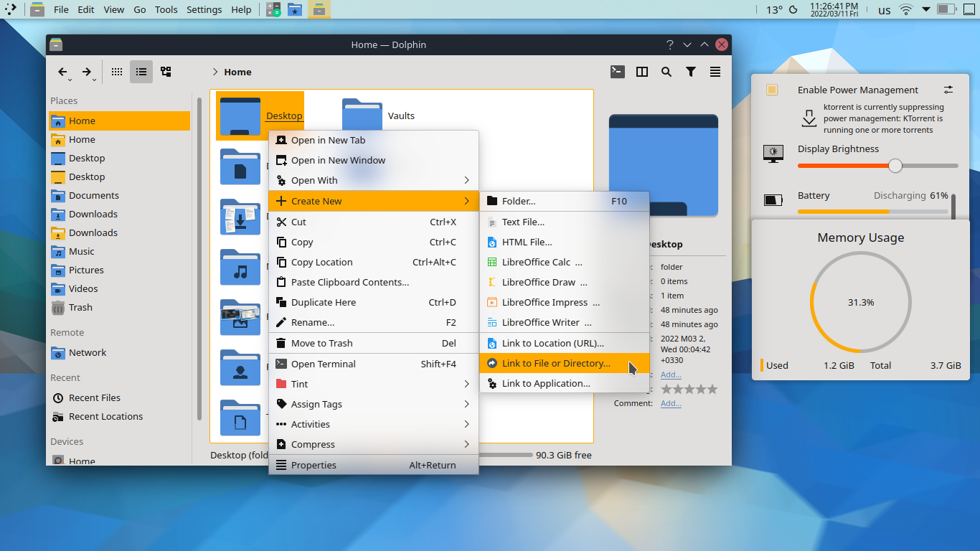Go forward using the forward arrow
The image size is (980, 551).
(x=86, y=72)
